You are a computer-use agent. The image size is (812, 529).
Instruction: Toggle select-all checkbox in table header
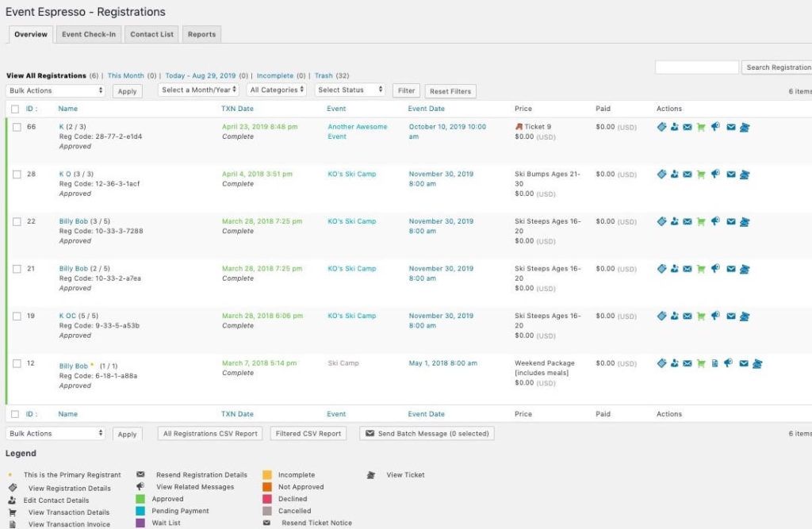click(x=16, y=109)
